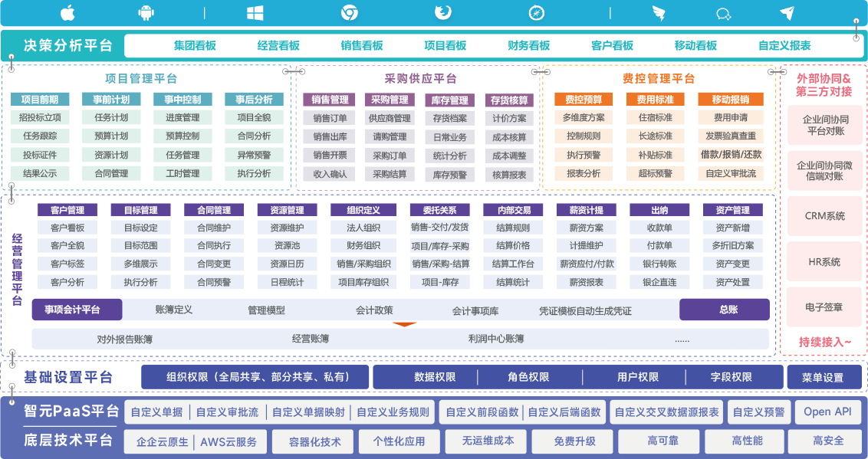Click the Firefox browser icon

click(x=442, y=12)
